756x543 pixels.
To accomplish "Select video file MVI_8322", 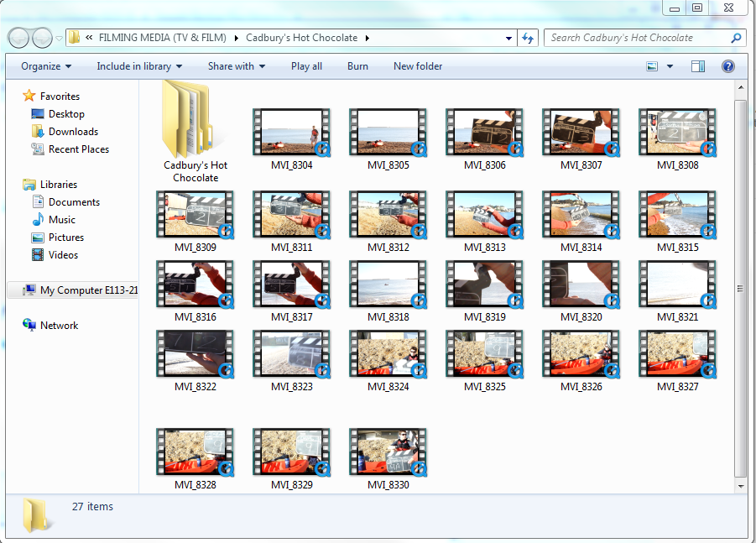I will click(x=195, y=361).
